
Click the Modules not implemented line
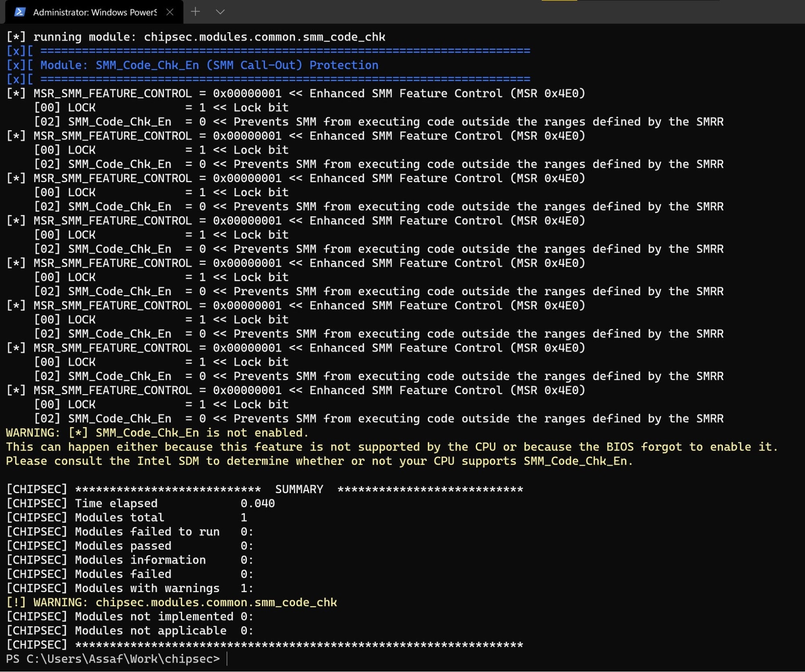(x=130, y=616)
